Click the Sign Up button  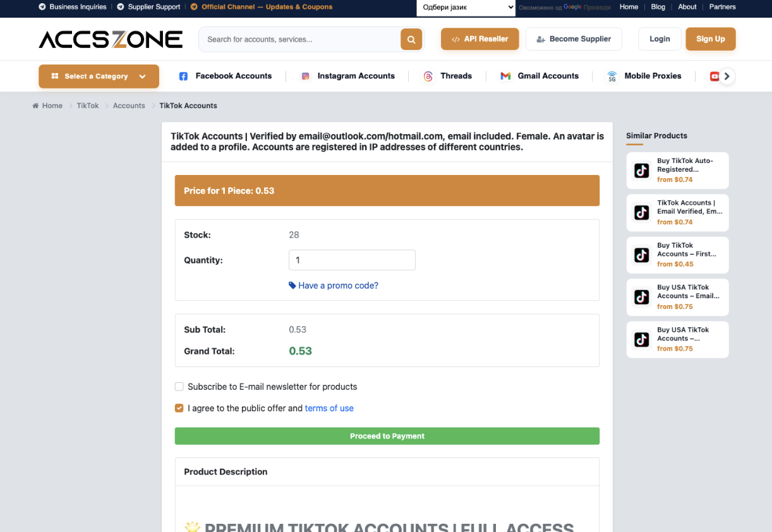(x=711, y=39)
